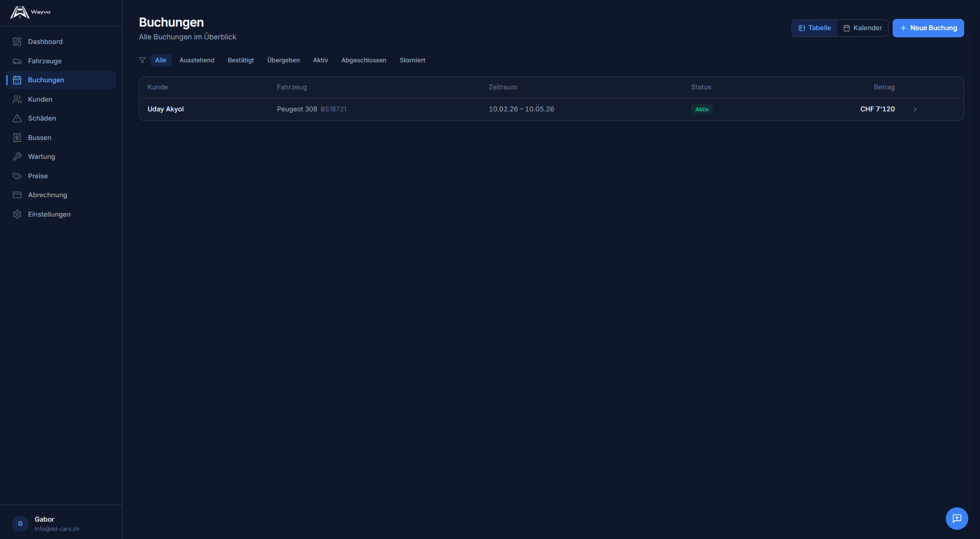Image resolution: width=980 pixels, height=539 pixels.
Task: Open the Gabor user account menu
Action: [x=46, y=524]
